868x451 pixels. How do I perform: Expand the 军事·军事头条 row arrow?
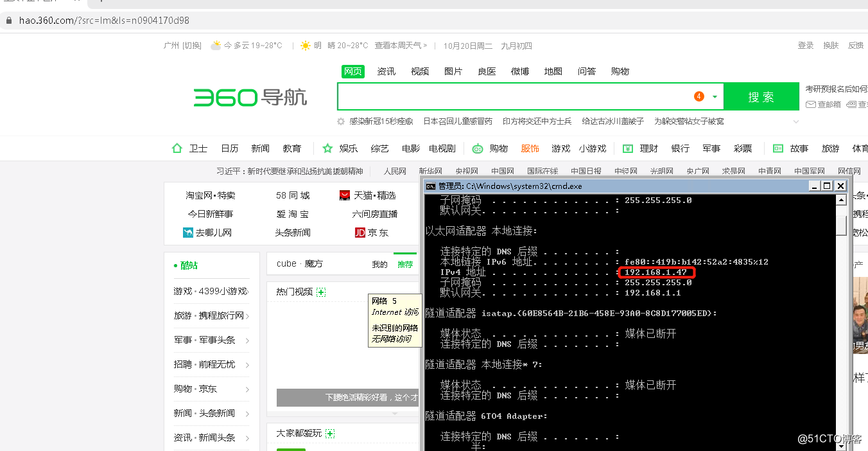pyautogui.click(x=247, y=340)
